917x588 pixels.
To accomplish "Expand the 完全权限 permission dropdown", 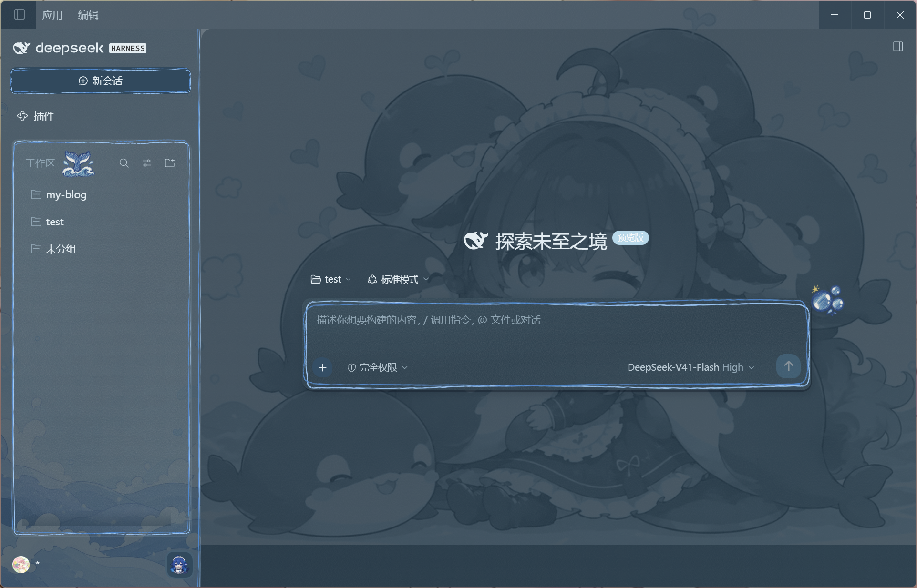I will pos(377,367).
